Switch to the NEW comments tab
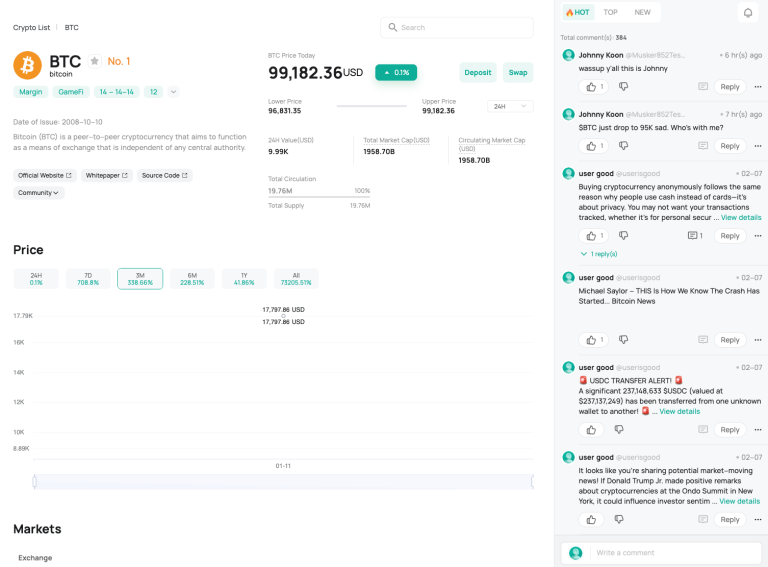Screen dimensions: 768x567 642,12
